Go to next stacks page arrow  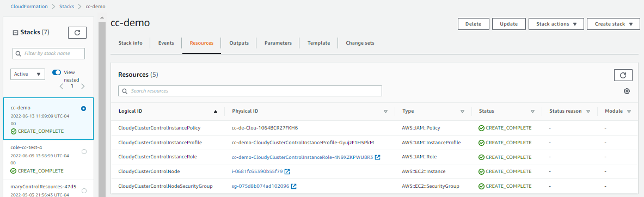(83, 86)
